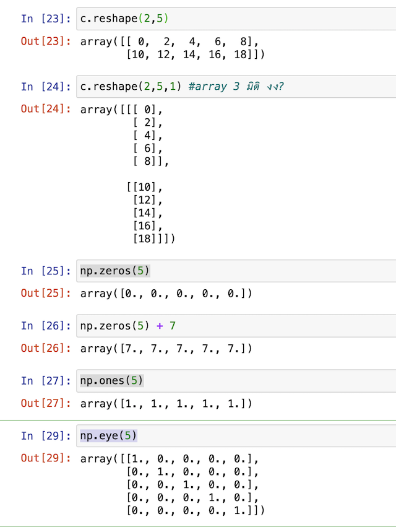The image size is (396, 532).
Task: Click the code cell with c.reshape(2,5,1)
Action: pyautogui.click(x=236, y=87)
